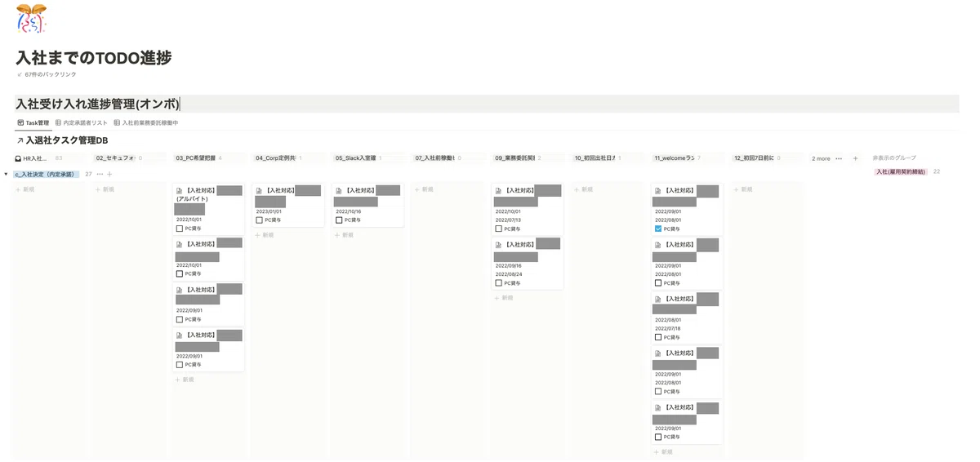Check PC貸与 on the 2023/01/01 card

pyautogui.click(x=260, y=220)
